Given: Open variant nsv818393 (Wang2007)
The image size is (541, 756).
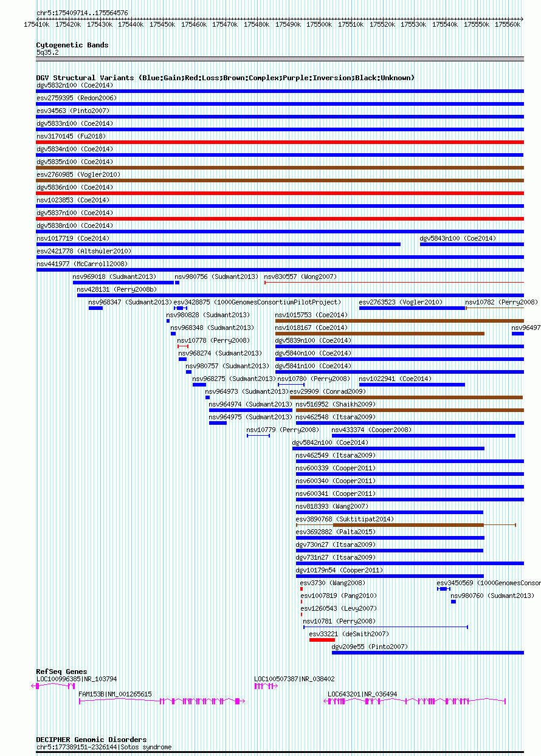Looking at the screenshot, I should [x=390, y=512].
